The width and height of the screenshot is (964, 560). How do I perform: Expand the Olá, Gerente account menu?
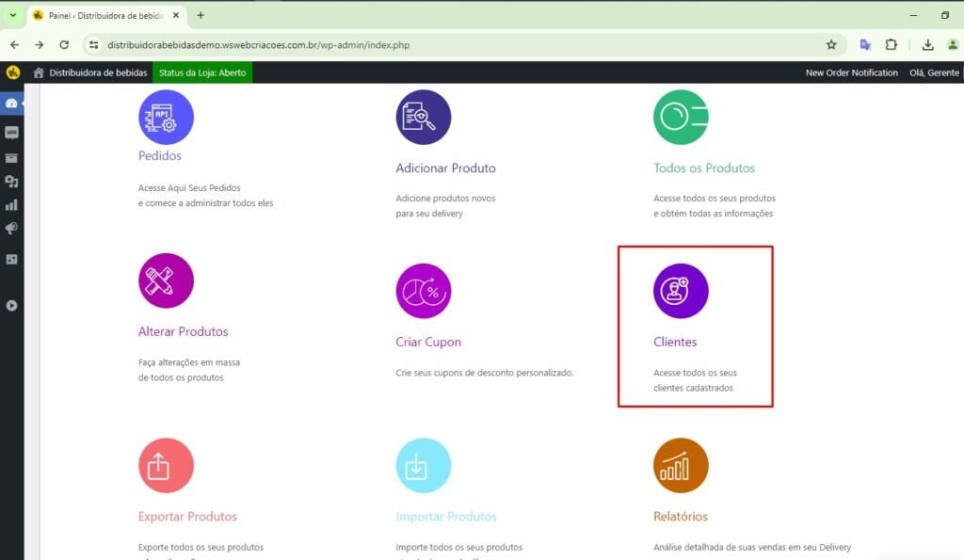click(x=934, y=72)
